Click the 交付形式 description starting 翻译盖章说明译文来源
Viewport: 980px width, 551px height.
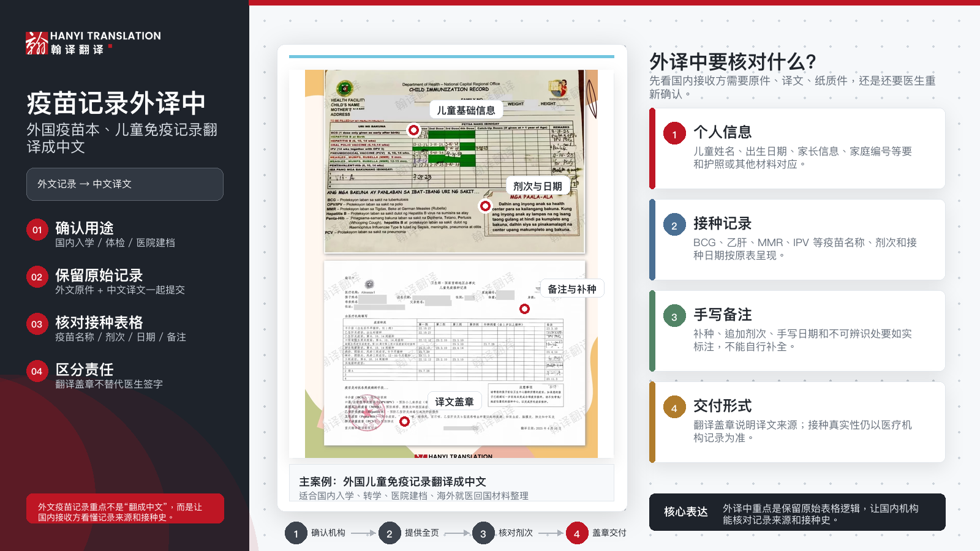[x=803, y=432]
